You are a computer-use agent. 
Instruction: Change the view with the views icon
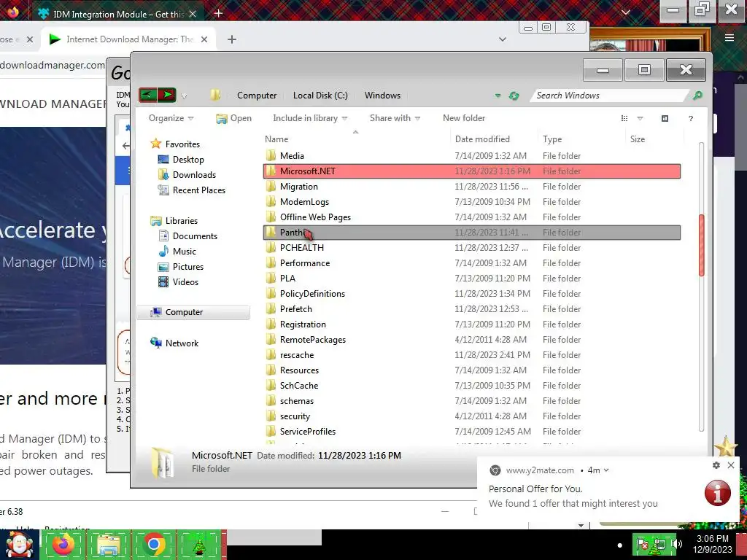pos(624,118)
